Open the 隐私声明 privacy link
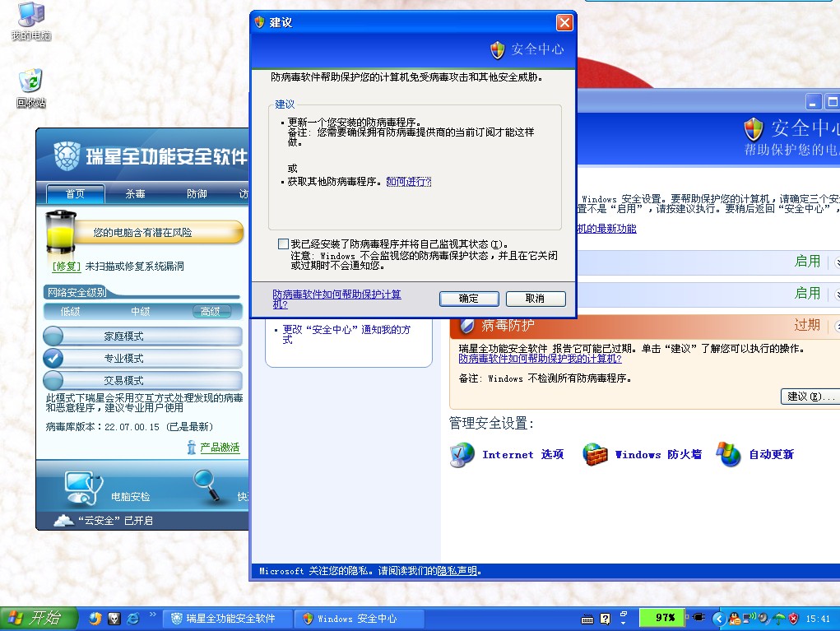 coord(457,571)
